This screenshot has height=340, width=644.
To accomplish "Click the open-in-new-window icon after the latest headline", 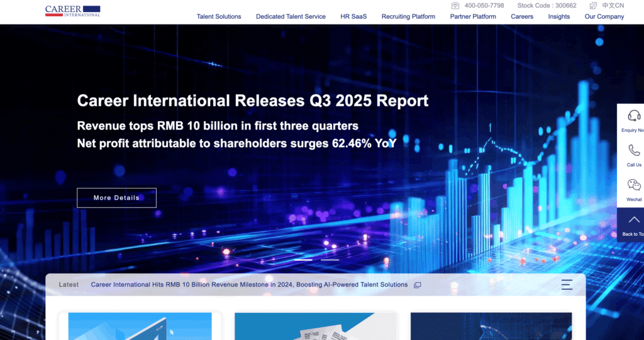I will 417,285.
